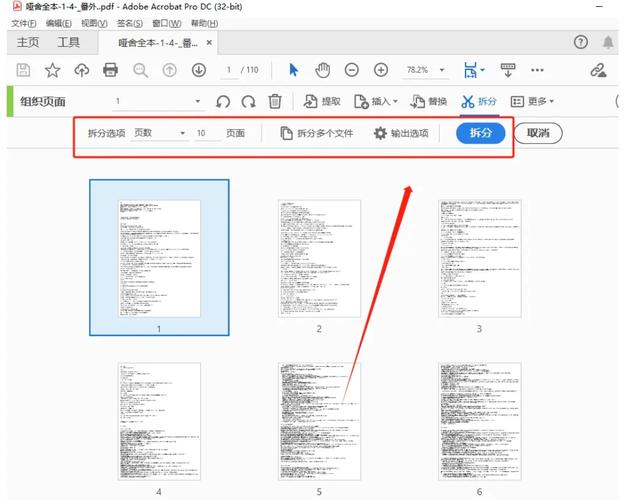The width and height of the screenshot is (640, 500).
Task: Open the 文件(F) menu
Action: pos(24,24)
